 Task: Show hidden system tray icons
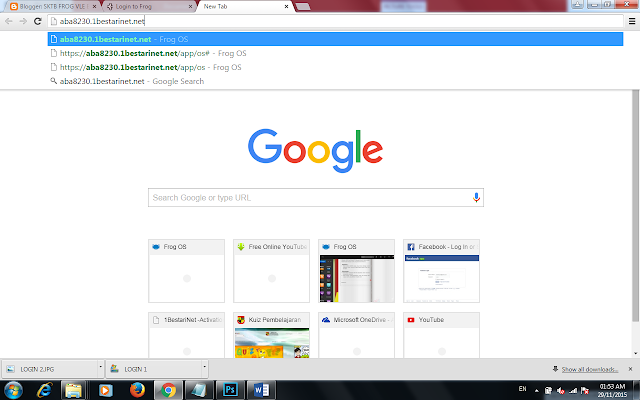(537, 391)
